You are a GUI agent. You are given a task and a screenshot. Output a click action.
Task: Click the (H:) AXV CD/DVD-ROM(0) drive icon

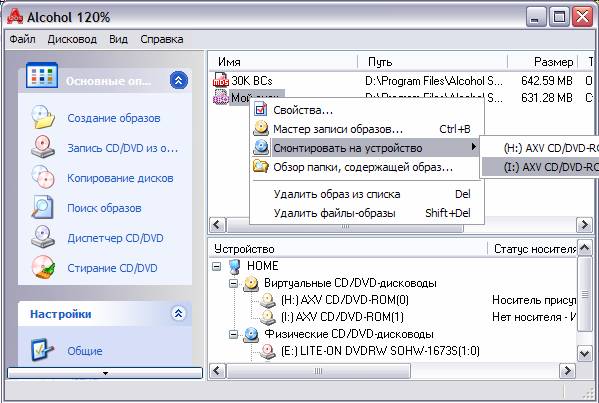point(267,300)
